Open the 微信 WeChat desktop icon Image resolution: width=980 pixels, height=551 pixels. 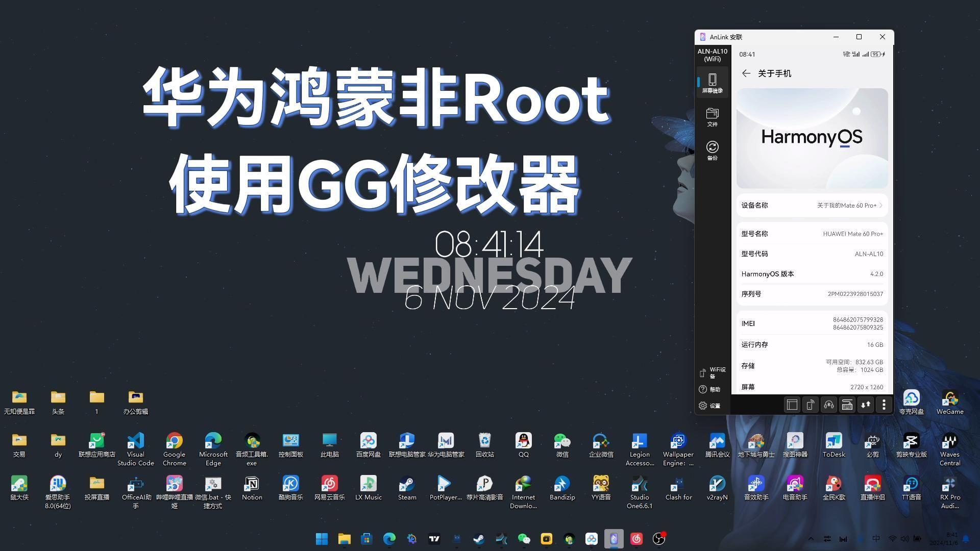[562, 445]
